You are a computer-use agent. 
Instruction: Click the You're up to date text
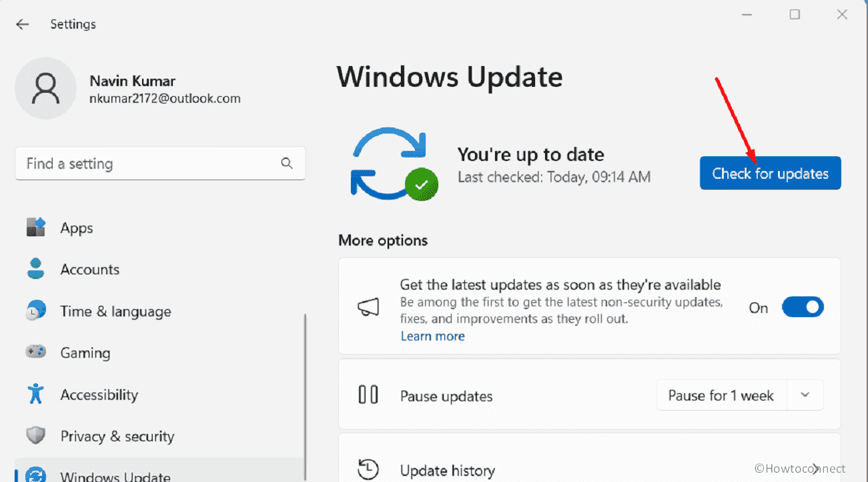(530, 154)
